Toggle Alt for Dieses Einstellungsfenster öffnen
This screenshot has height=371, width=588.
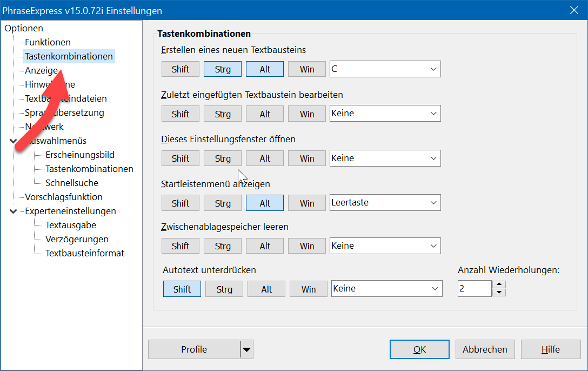(x=265, y=158)
